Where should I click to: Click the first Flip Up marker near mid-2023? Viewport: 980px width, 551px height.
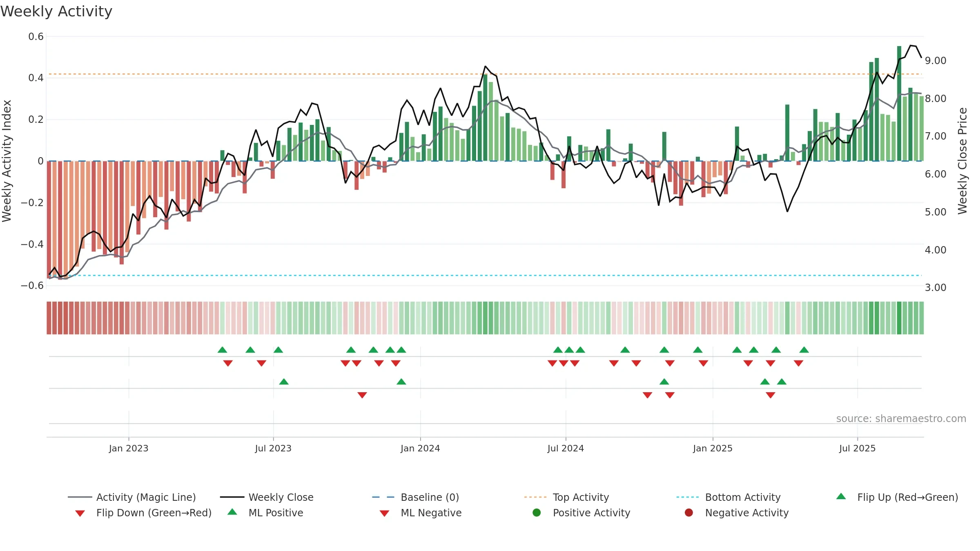pyautogui.click(x=222, y=350)
